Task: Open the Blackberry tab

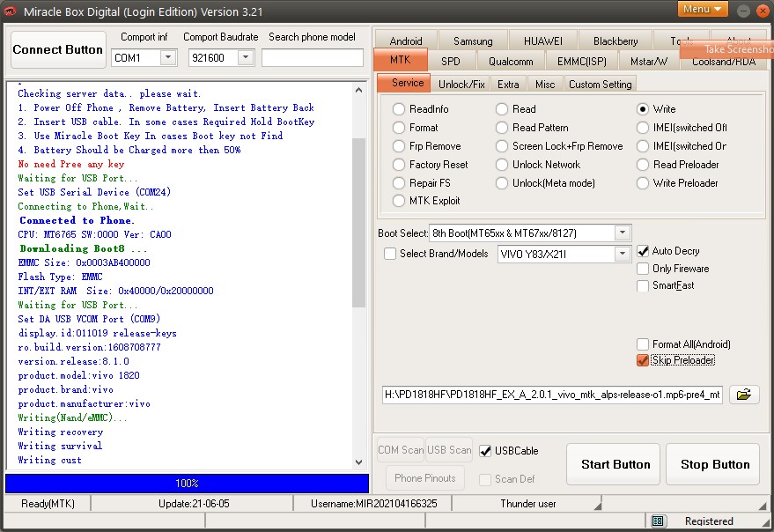Action: coord(616,41)
